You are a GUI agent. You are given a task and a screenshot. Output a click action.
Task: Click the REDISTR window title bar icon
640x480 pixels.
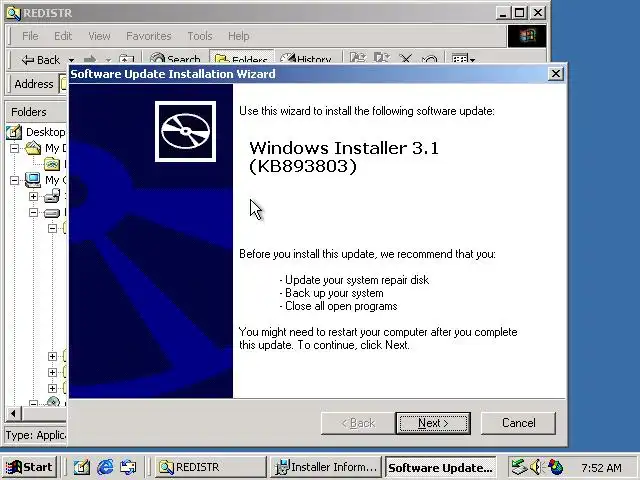[13, 13]
